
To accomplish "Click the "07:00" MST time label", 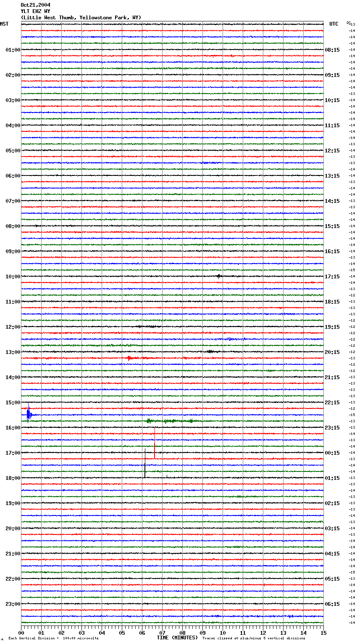I will 13,201.
